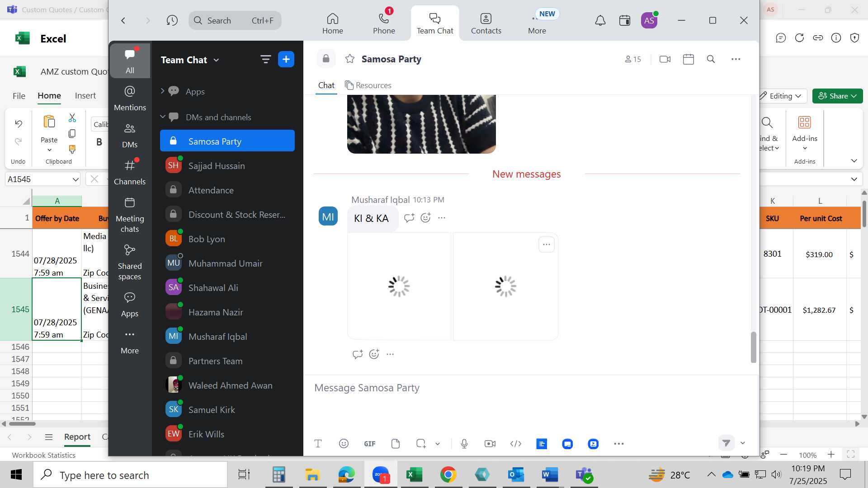The width and height of the screenshot is (868, 488).
Task: View the 15 members list
Action: point(633,59)
